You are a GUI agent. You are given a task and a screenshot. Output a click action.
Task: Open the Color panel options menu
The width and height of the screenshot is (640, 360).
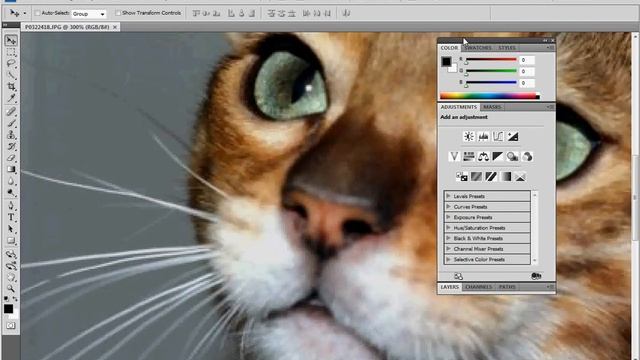pos(550,48)
